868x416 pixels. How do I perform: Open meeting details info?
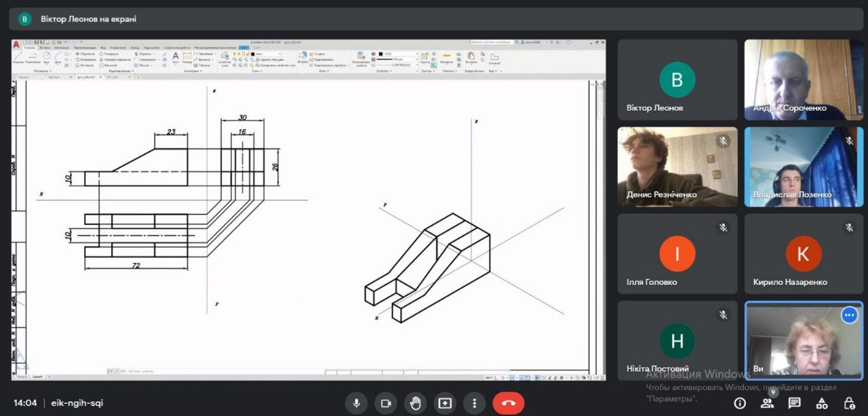click(740, 403)
